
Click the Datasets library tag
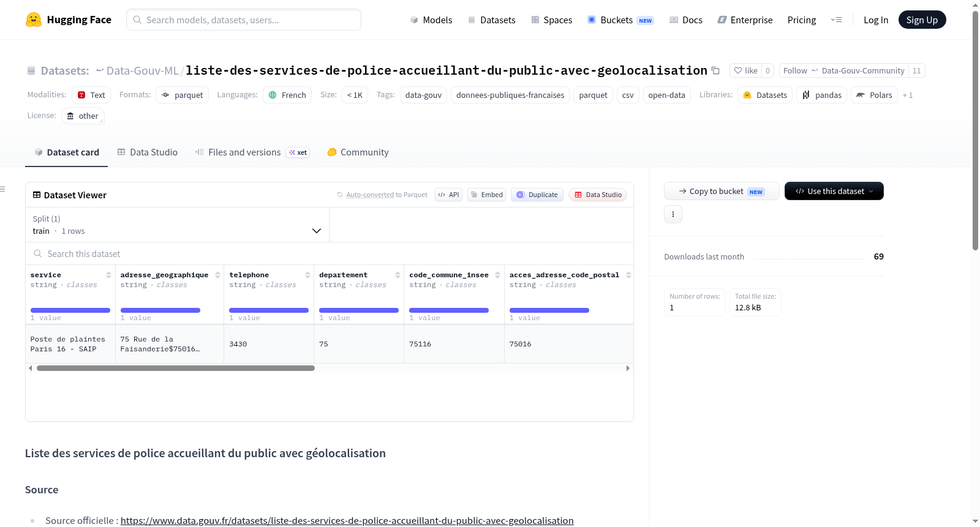point(765,95)
